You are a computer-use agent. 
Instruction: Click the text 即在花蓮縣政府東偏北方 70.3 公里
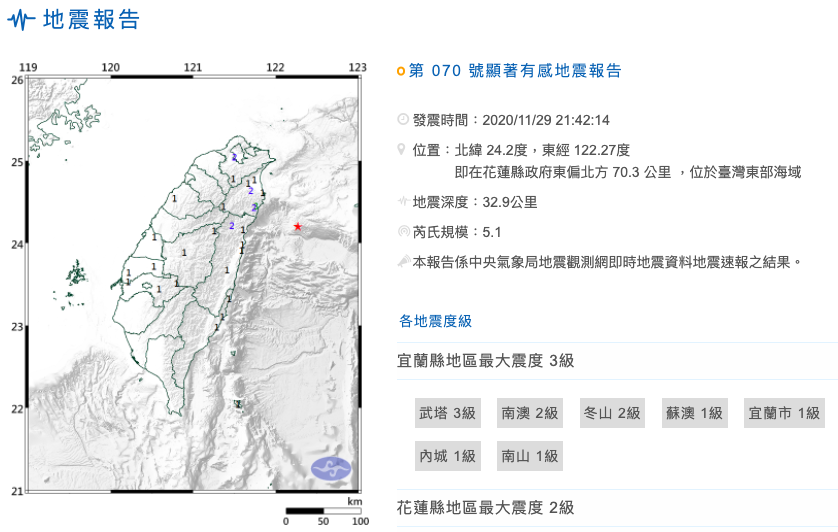tap(562, 172)
